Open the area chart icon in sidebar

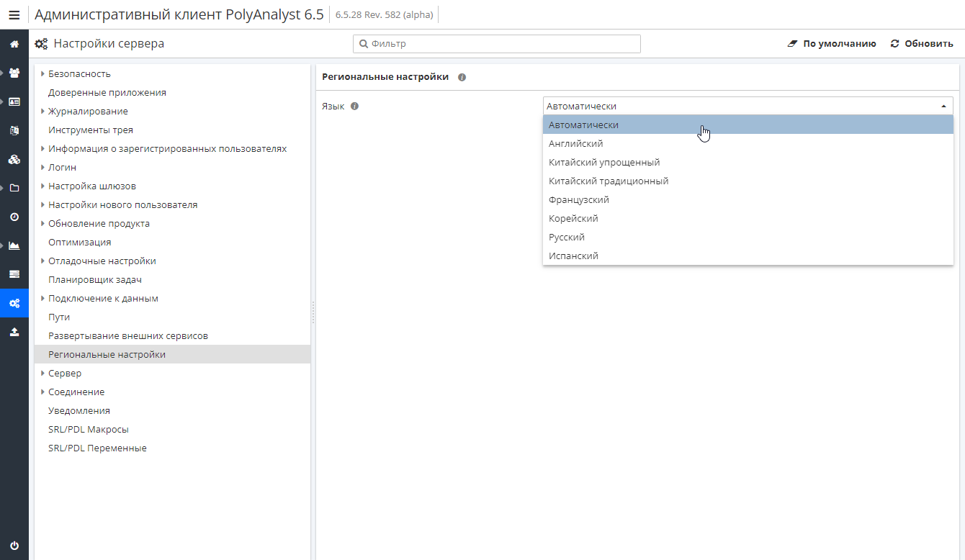14,245
